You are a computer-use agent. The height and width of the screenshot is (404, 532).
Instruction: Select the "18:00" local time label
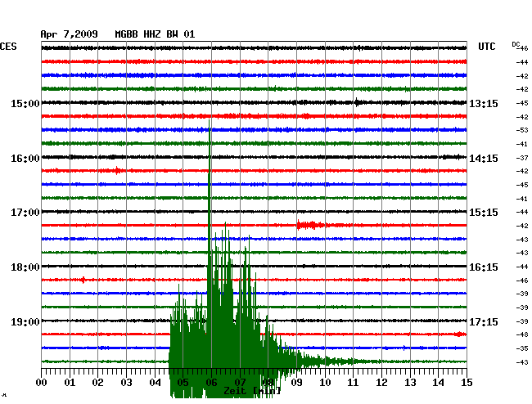[x=25, y=267]
